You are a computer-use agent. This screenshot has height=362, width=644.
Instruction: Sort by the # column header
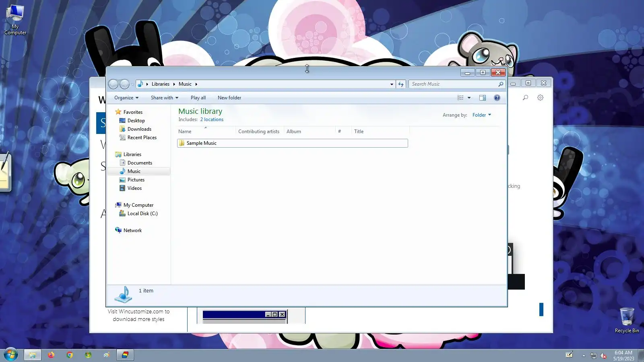(x=343, y=132)
